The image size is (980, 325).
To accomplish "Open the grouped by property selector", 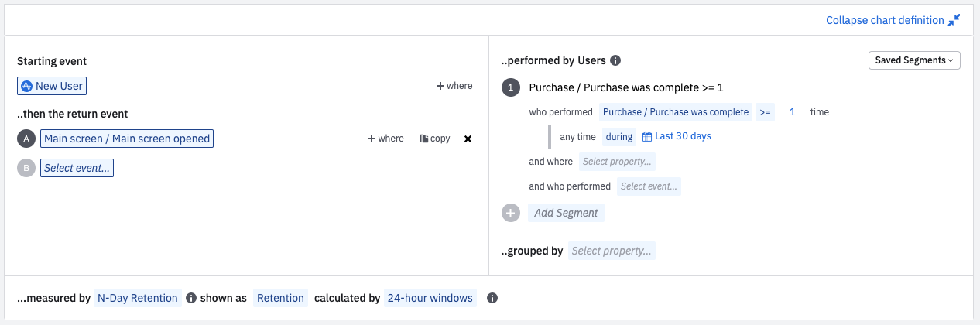I will [612, 251].
